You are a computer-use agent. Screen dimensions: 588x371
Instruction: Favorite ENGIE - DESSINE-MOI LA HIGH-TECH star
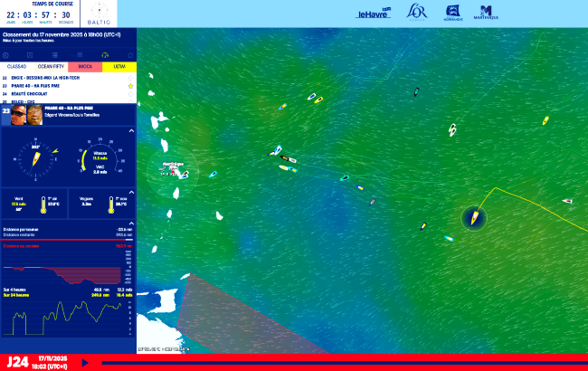[x=130, y=78]
